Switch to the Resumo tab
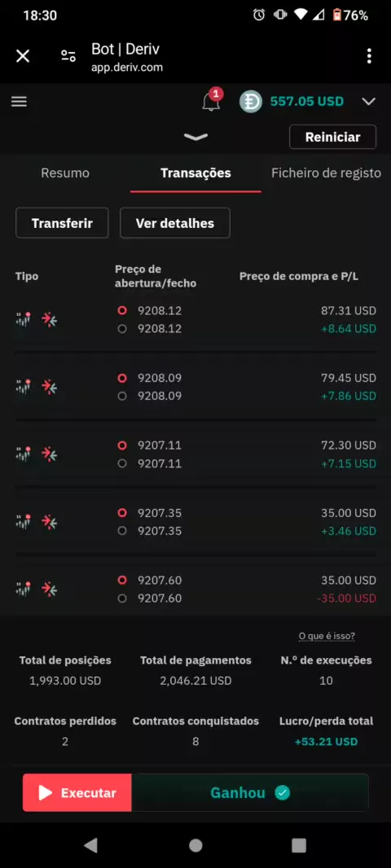 point(65,173)
